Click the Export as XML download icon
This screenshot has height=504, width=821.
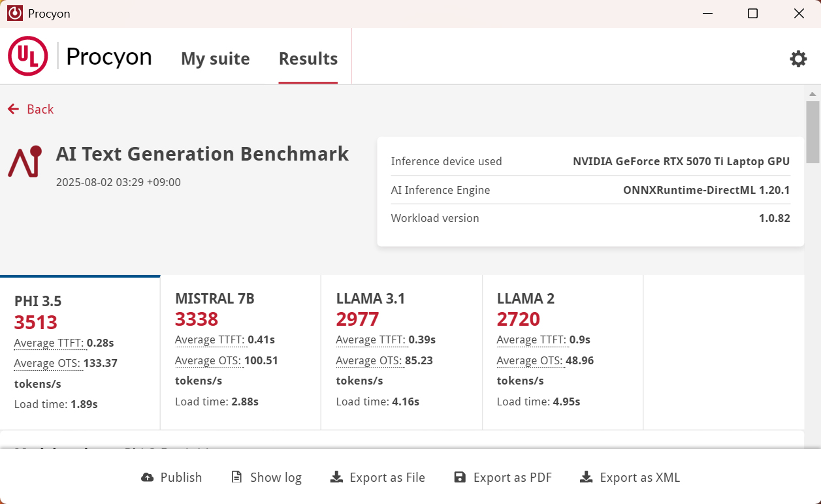[585, 477]
